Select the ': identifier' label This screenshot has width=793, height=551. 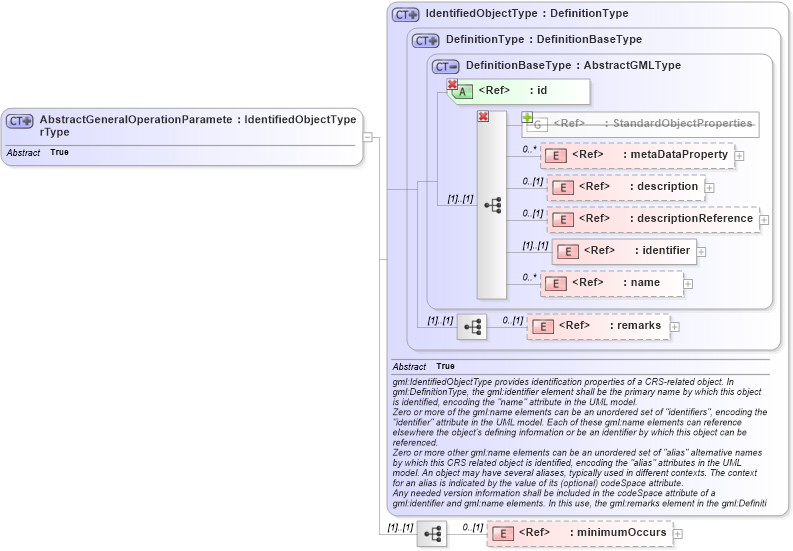[x=663, y=250]
